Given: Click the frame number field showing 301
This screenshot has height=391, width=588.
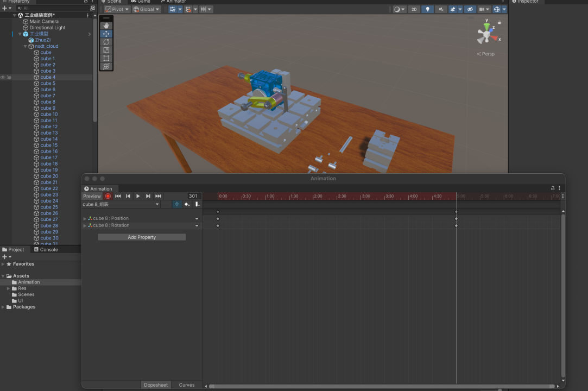Looking at the screenshot, I should 193,196.
